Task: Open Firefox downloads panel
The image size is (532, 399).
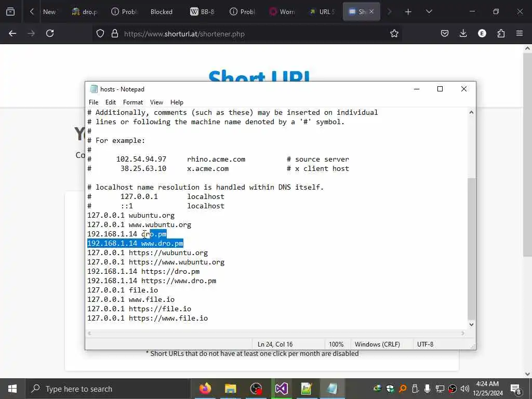Action: (463, 34)
